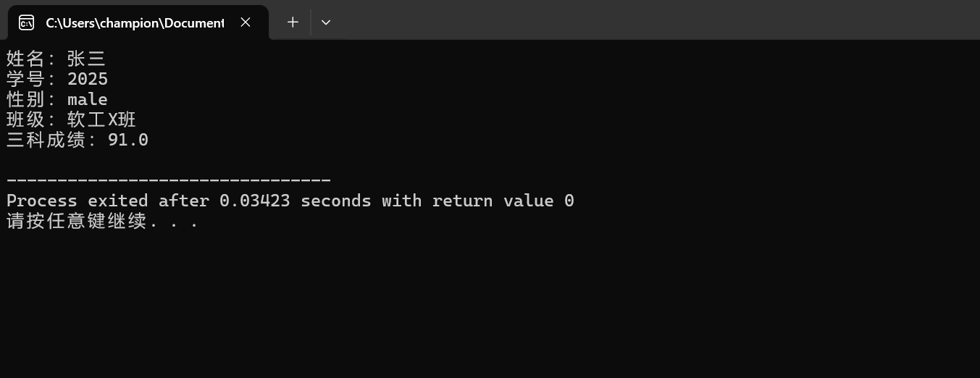Expand the new tab profile dropdown chevron
This screenshot has height=378, width=980.
tap(326, 22)
